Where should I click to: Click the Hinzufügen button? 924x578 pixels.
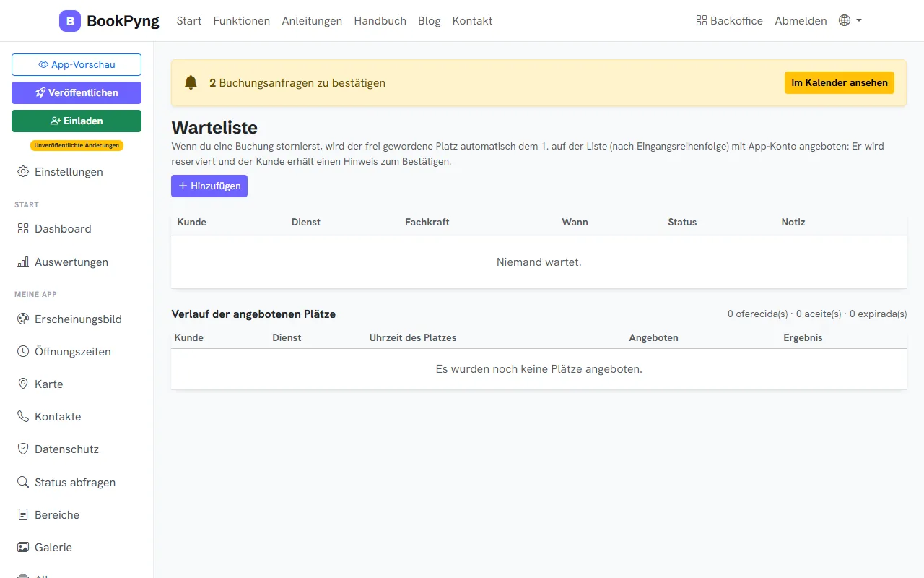[209, 186]
